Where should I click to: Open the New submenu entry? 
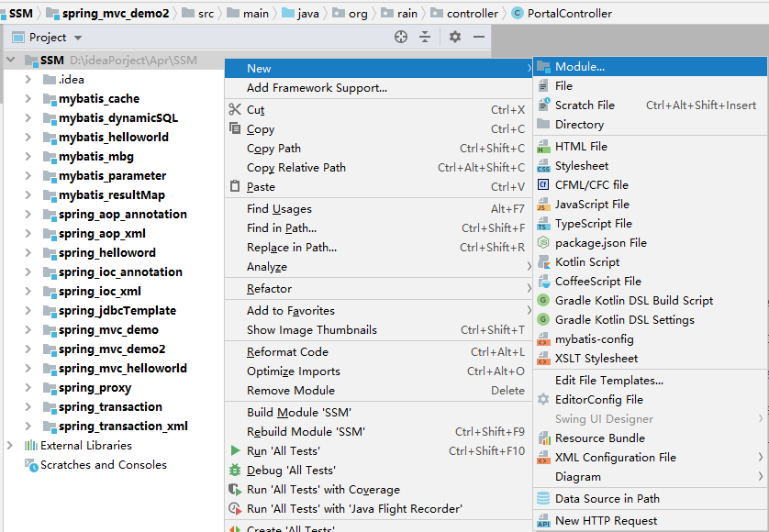click(x=379, y=68)
